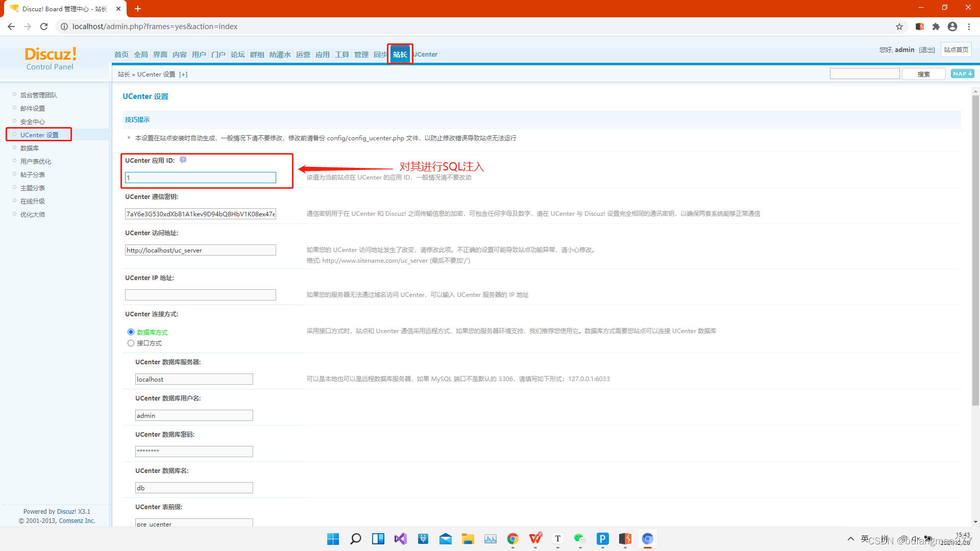The image size is (980, 551).
Task: Switch to Google Chrome on taskbar
Action: click(x=513, y=539)
